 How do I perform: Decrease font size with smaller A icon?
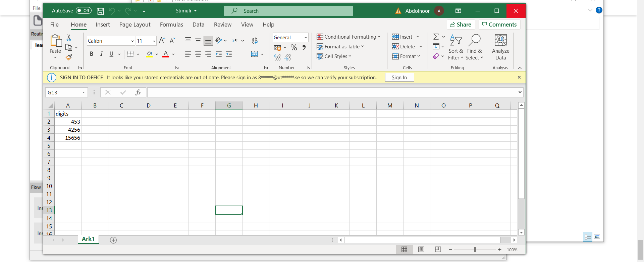point(172,41)
